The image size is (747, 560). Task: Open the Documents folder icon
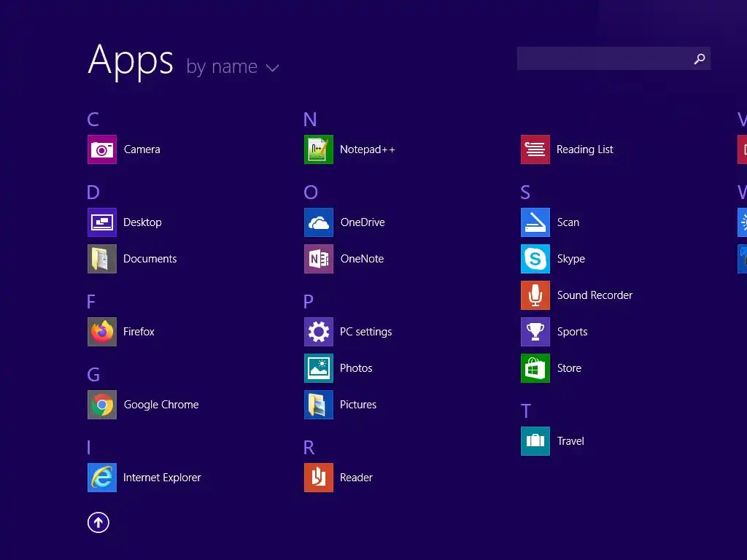pos(102,259)
